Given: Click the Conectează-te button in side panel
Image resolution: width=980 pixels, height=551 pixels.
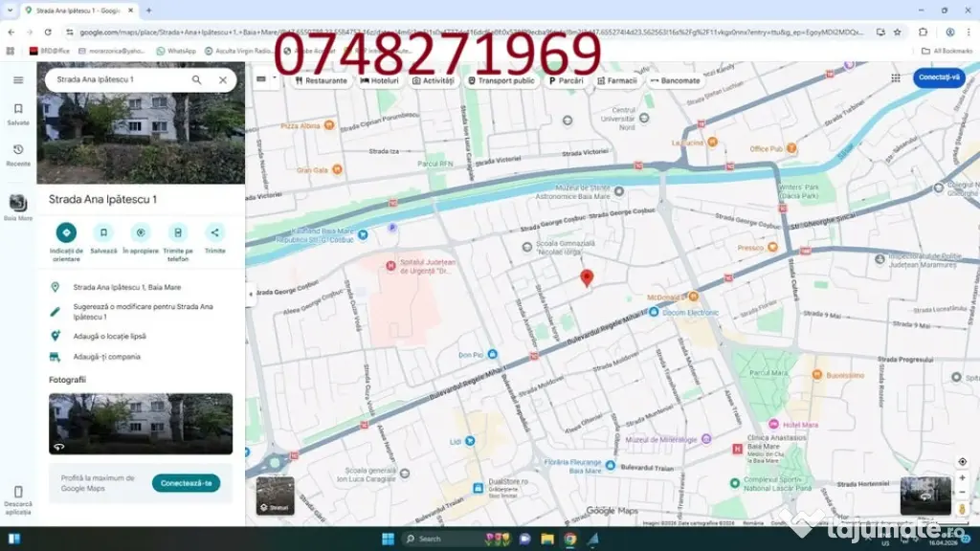Looking at the screenshot, I should point(186,483).
